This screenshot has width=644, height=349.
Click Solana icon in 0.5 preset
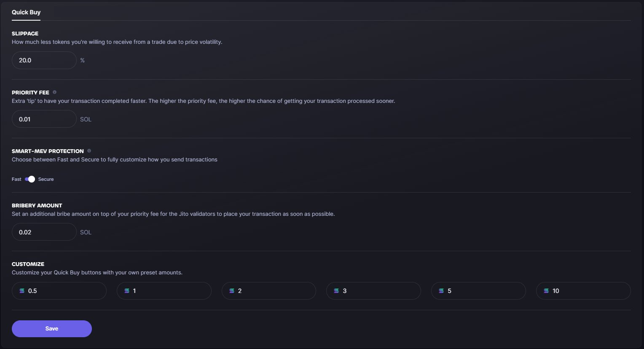point(22,291)
